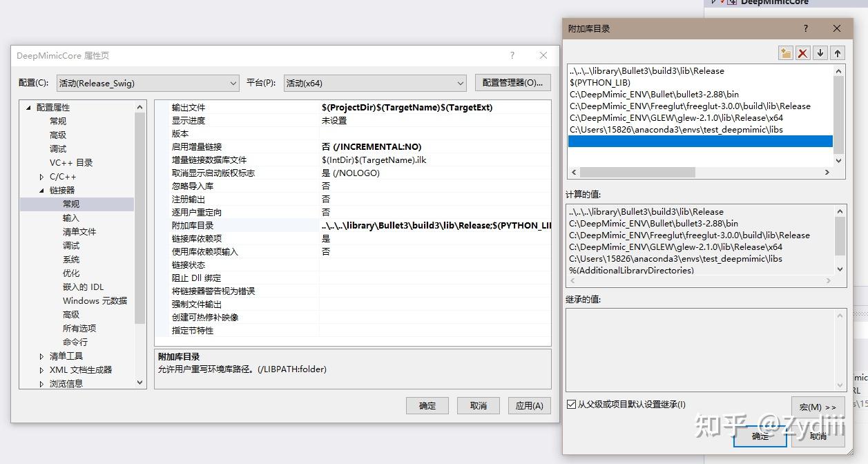
Task: Add a new line in 附加库目录 list
Action: pyautogui.click(x=786, y=52)
